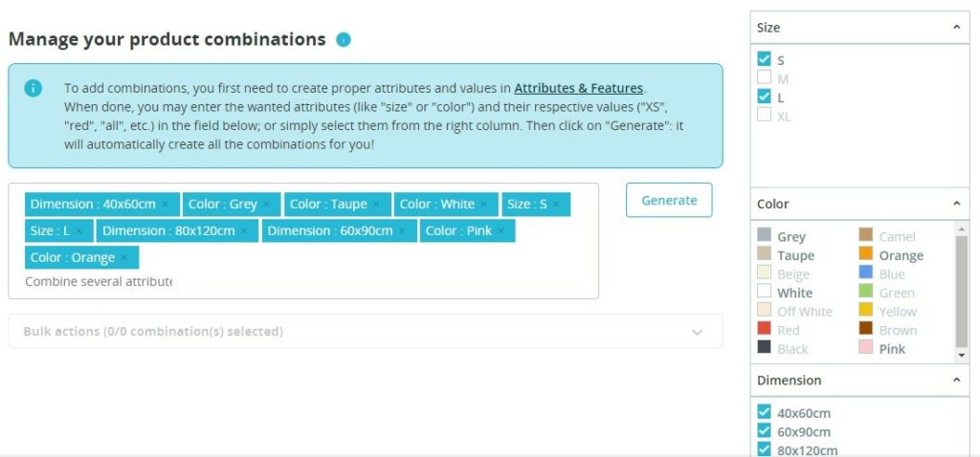
Task: Click the Generate button
Action: click(669, 200)
